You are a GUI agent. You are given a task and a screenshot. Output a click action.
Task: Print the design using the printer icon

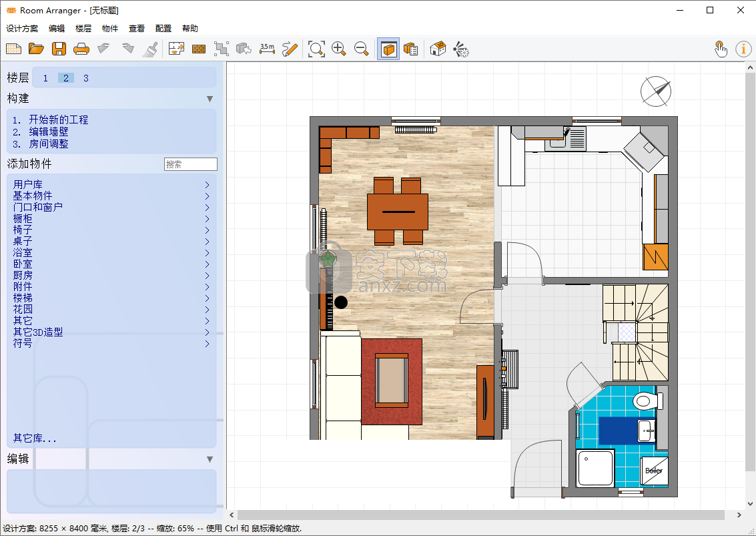click(81, 49)
